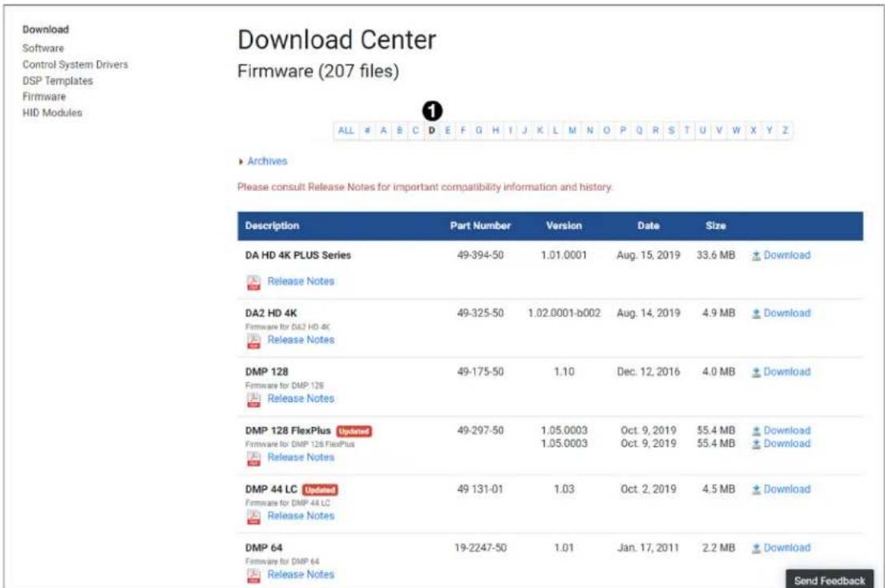Filter firmware by letter E
The height and width of the screenshot is (588, 885).
447,131
